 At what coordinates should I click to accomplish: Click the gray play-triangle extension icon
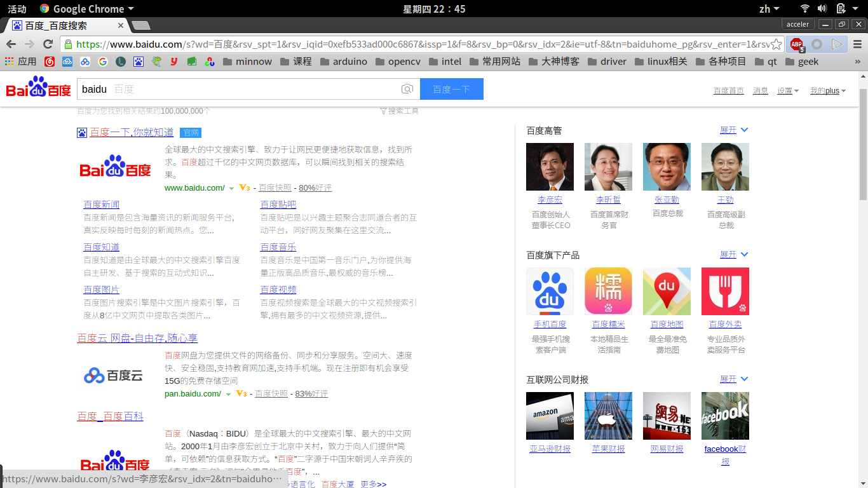(837, 44)
